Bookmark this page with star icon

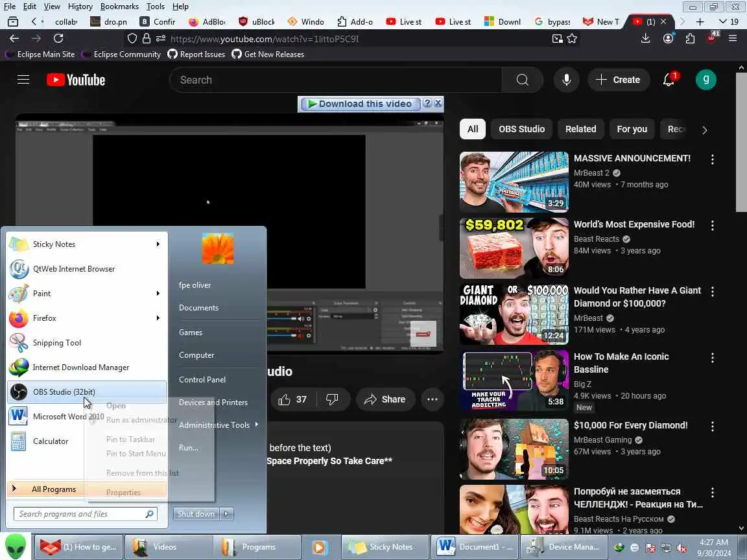(x=572, y=39)
